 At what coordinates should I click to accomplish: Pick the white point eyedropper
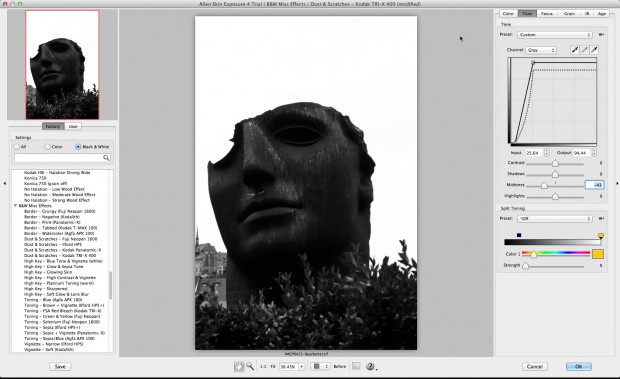(594, 50)
